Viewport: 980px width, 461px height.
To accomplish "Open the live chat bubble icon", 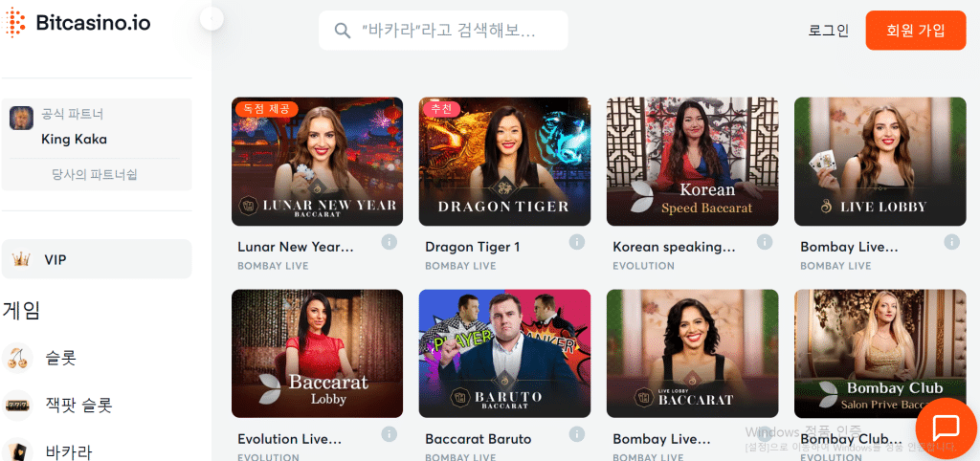I will point(946,428).
